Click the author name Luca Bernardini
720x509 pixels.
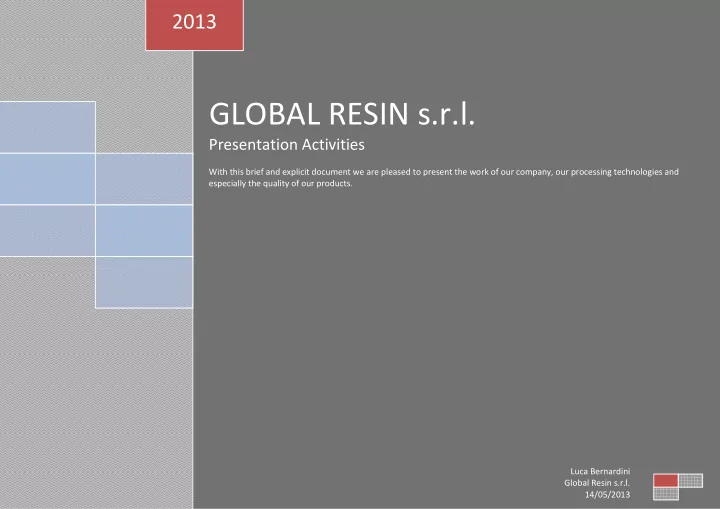coord(600,471)
